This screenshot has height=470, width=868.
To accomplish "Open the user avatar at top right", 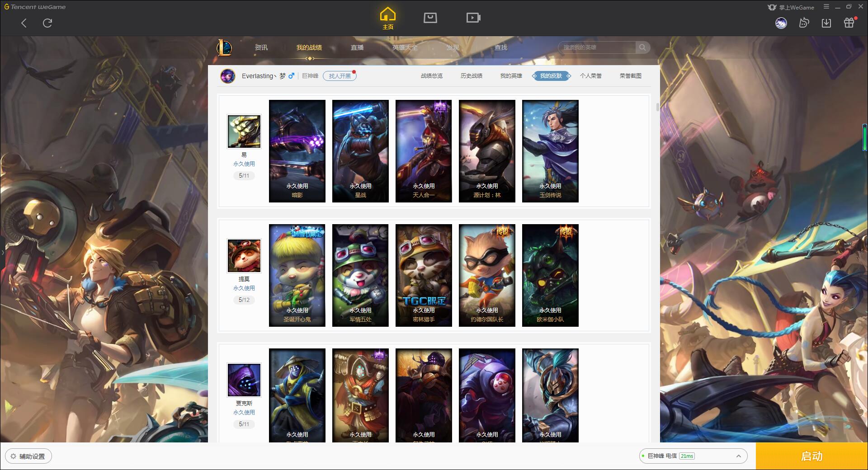I will (x=781, y=23).
